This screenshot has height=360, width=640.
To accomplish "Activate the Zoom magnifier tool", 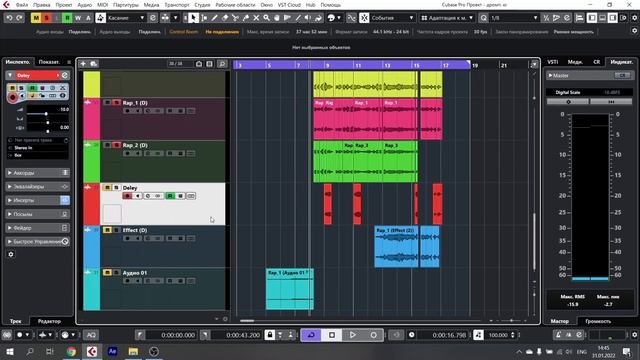I will (267, 18).
